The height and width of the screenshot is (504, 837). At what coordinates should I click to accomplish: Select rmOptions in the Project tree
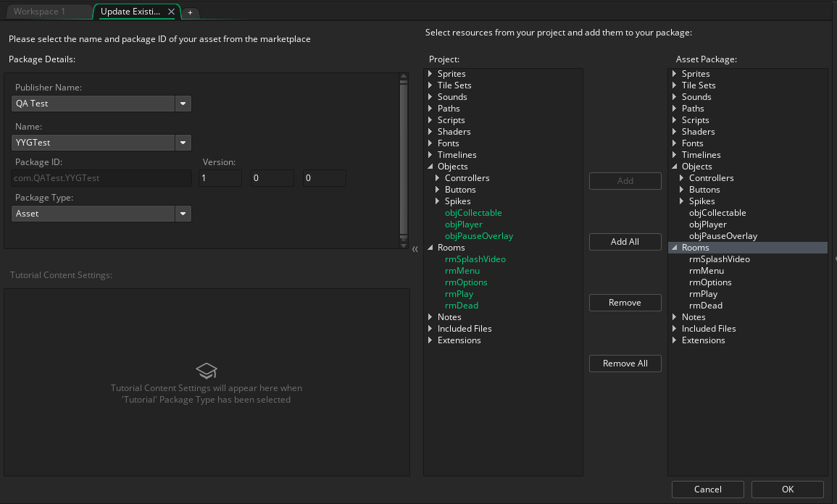pos(466,282)
